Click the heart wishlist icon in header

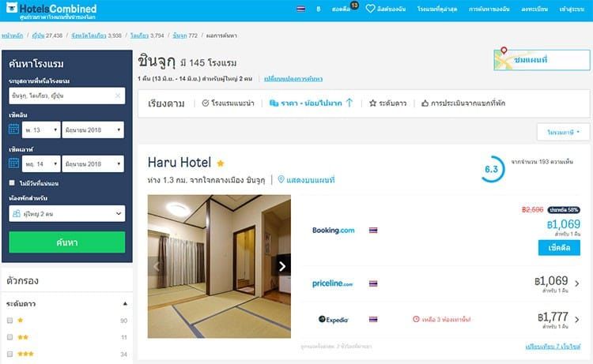[x=370, y=9]
